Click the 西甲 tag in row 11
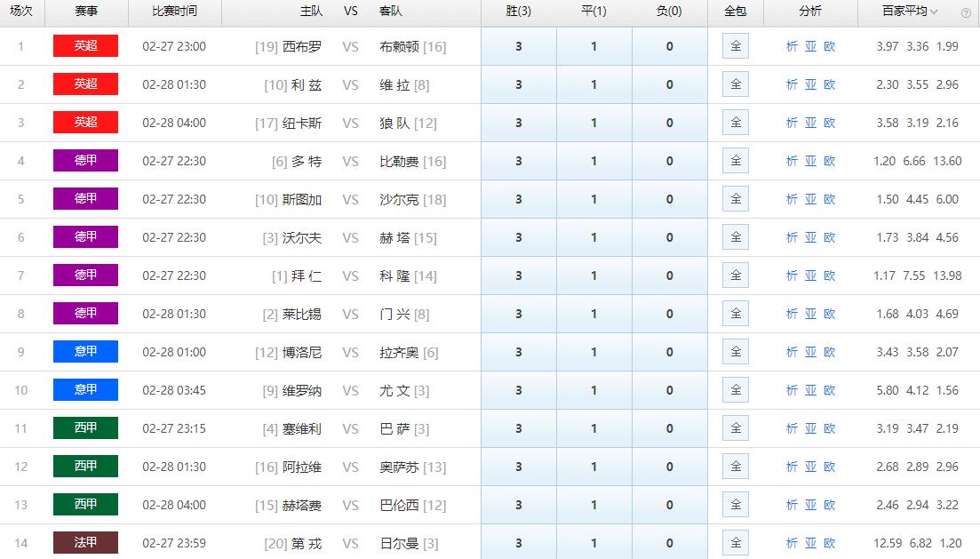This screenshot has height=559, width=980. pyautogui.click(x=85, y=427)
